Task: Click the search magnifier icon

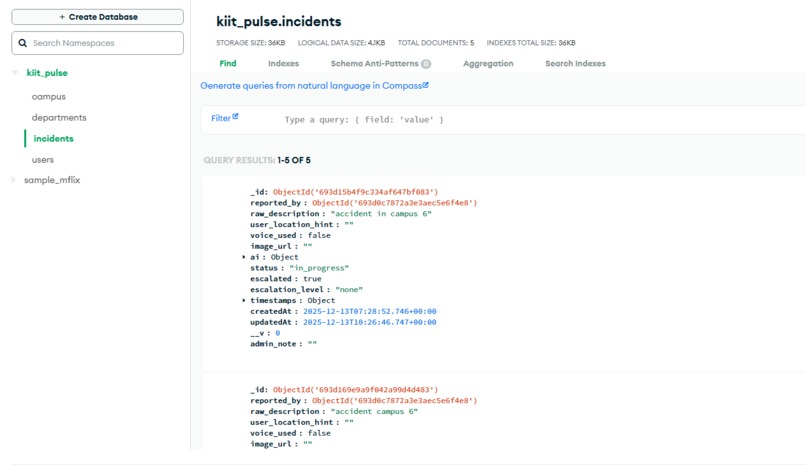Action: (x=23, y=43)
